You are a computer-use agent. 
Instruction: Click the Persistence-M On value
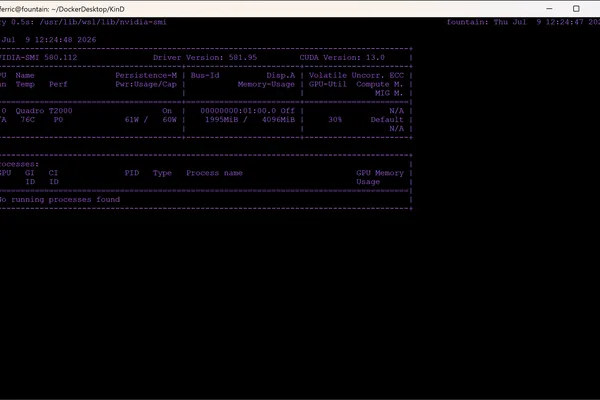tap(167, 111)
